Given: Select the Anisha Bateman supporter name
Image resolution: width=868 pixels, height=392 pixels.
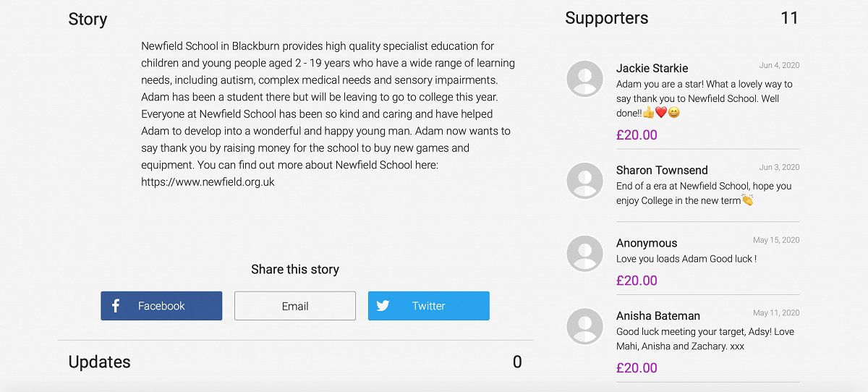Looking at the screenshot, I should coord(658,316).
